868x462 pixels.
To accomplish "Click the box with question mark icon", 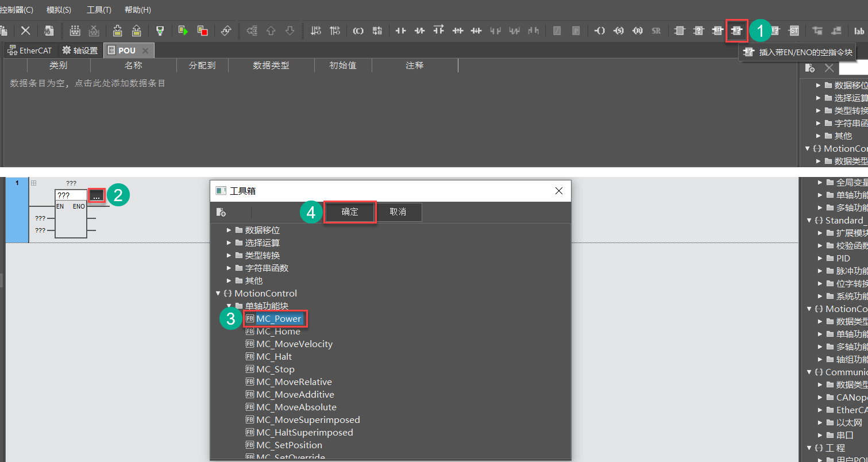I will click(x=699, y=31).
